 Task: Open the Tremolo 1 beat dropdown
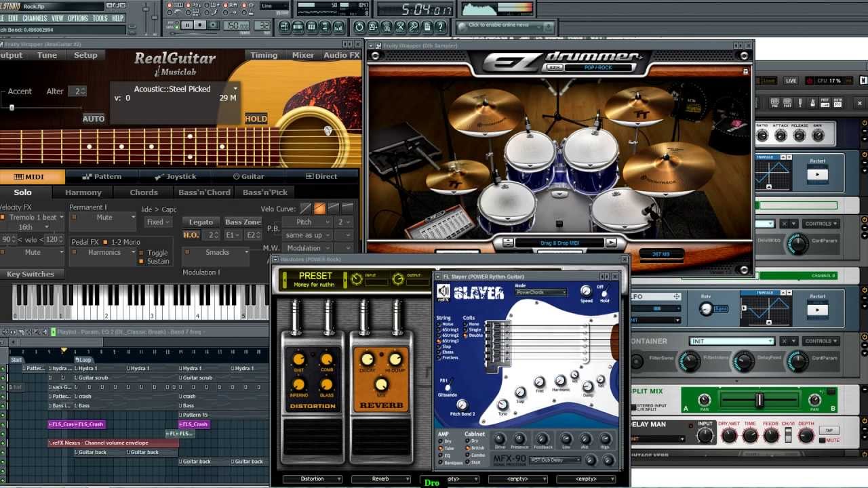tap(33, 218)
